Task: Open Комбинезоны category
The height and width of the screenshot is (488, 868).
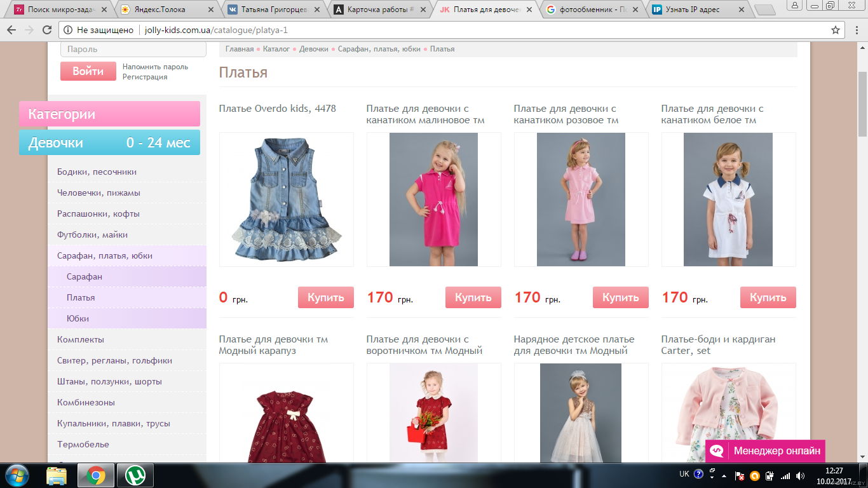Action: click(127, 402)
